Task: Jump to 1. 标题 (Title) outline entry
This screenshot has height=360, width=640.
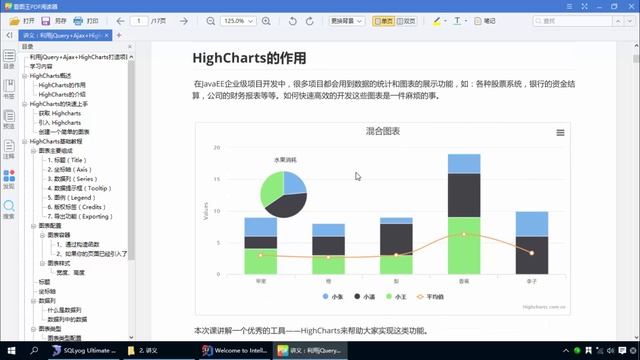Action: pyautogui.click(x=67, y=160)
